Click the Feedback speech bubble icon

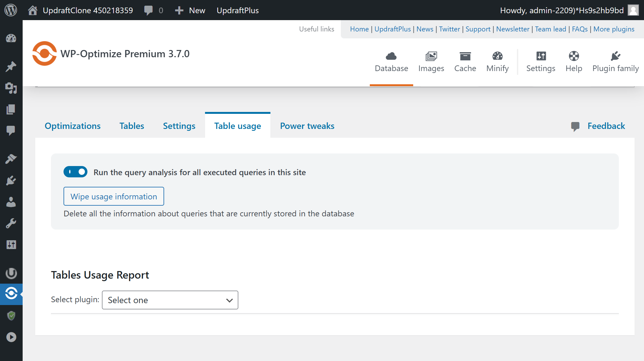click(x=575, y=126)
